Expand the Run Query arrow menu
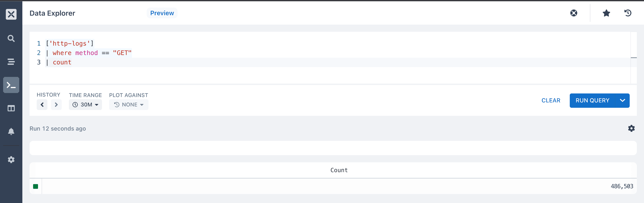Viewport: 644px width, 203px height. pos(623,101)
